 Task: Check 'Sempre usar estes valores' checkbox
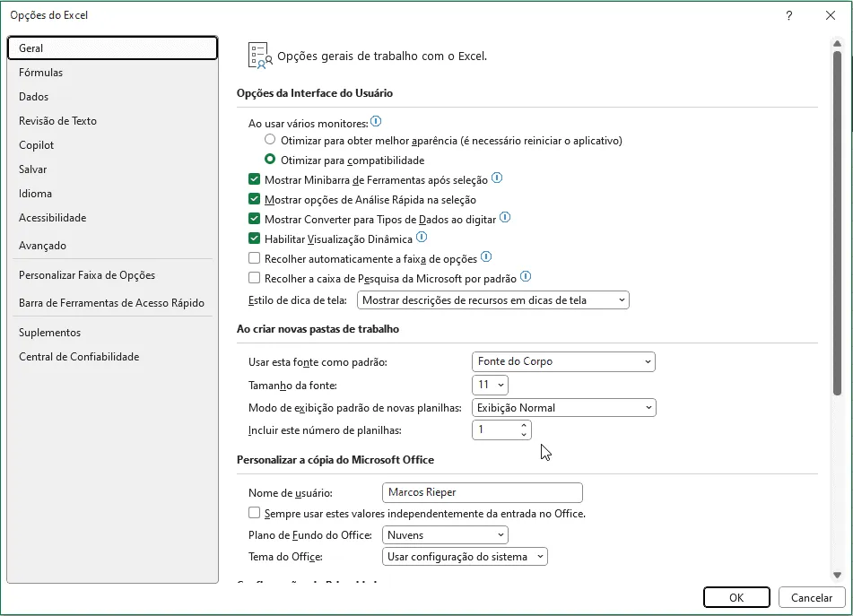(254, 513)
